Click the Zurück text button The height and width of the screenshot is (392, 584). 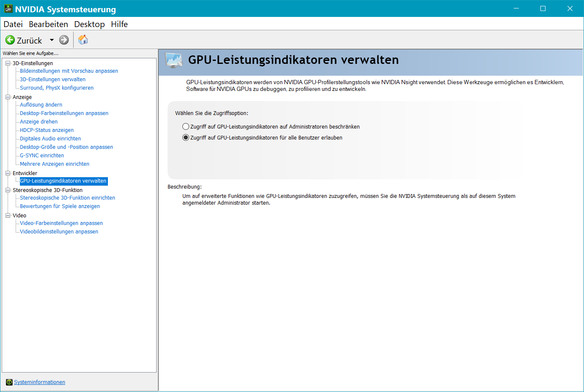(x=29, y=41)
